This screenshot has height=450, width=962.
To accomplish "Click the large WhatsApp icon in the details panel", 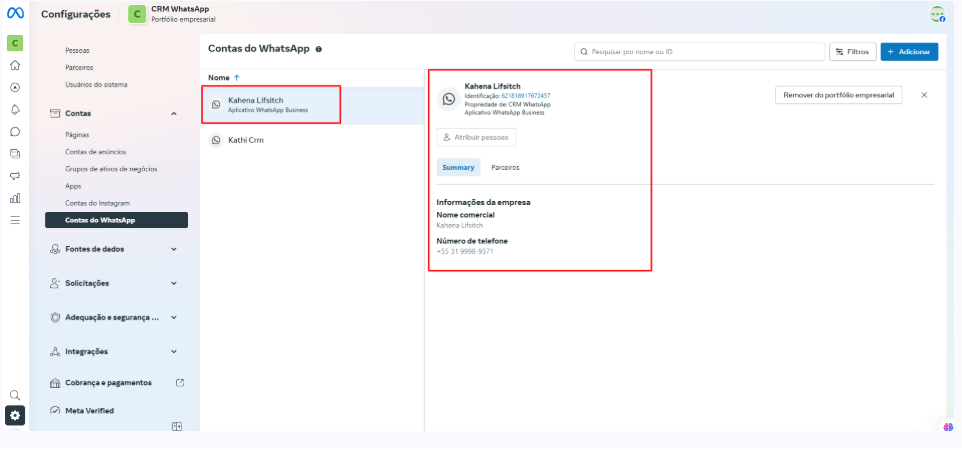I will (x=448, y=99).
